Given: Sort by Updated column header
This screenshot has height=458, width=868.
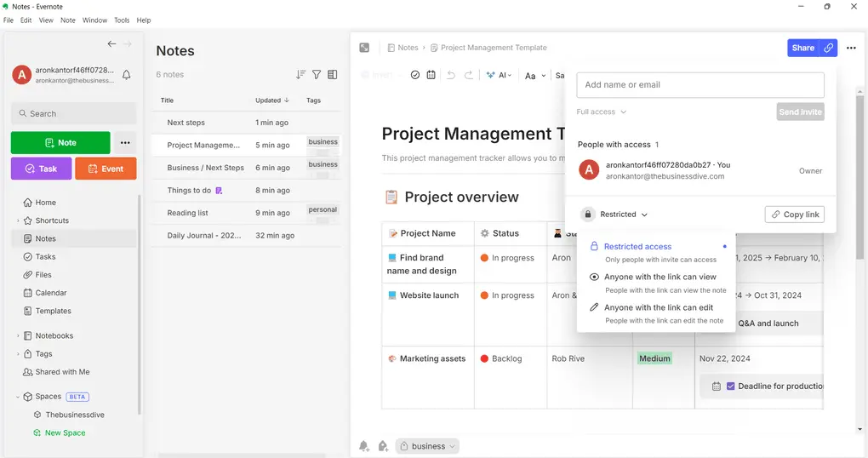Looking at the screenshot, I should tap(271, 100).
